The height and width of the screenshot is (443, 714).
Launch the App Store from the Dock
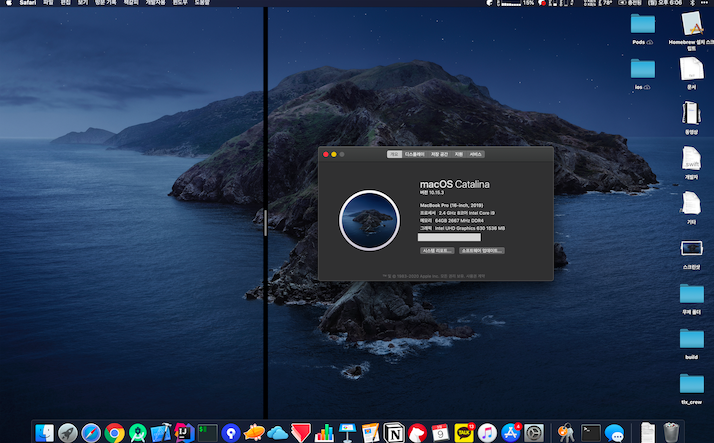511,432
